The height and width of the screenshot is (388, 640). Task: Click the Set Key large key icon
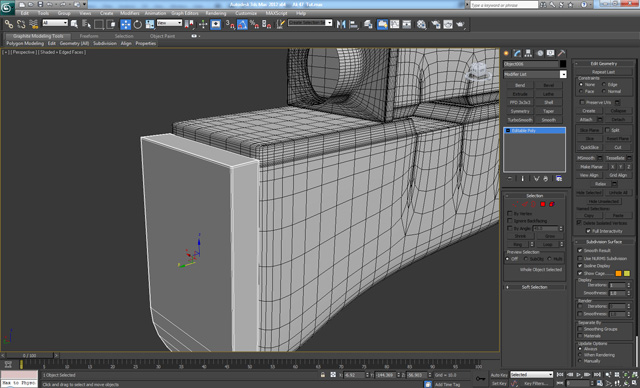pyautogui.click(x=481, y=379)
